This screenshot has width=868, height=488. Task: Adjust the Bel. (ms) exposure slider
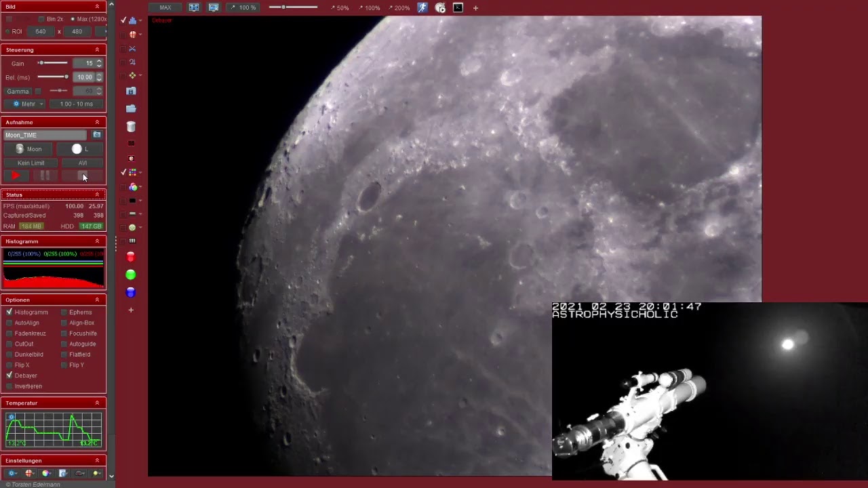(x=53, y=77)
